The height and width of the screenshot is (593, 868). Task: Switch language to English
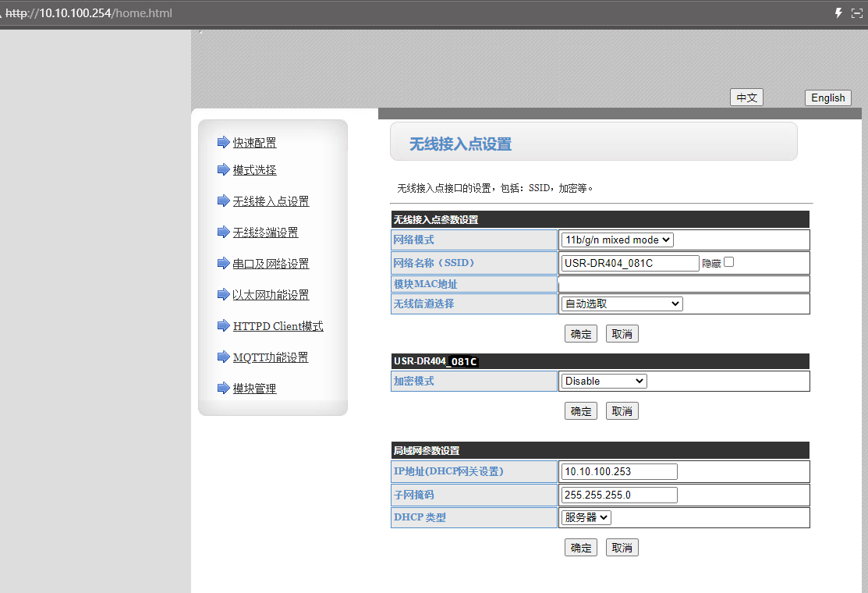(x=827, y=98)
